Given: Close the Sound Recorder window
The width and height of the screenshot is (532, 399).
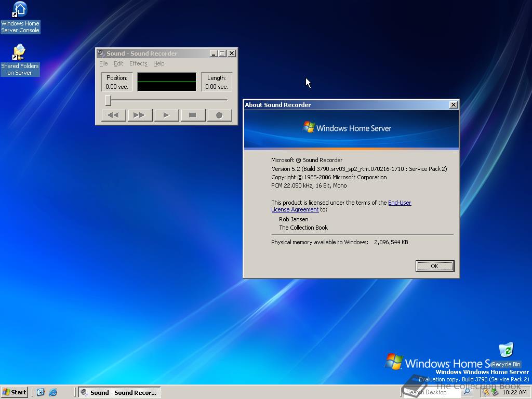Looking at the screenshot, I should point(231,54).
